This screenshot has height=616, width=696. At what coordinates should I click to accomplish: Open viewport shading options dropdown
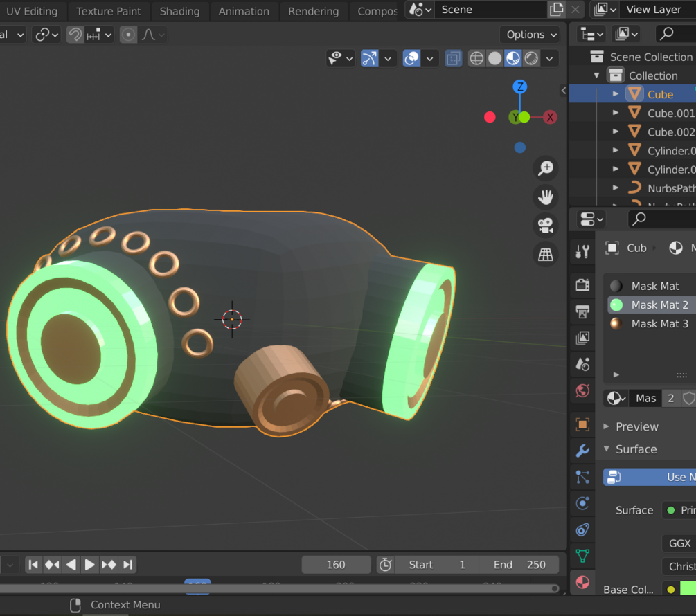[549, 59]
